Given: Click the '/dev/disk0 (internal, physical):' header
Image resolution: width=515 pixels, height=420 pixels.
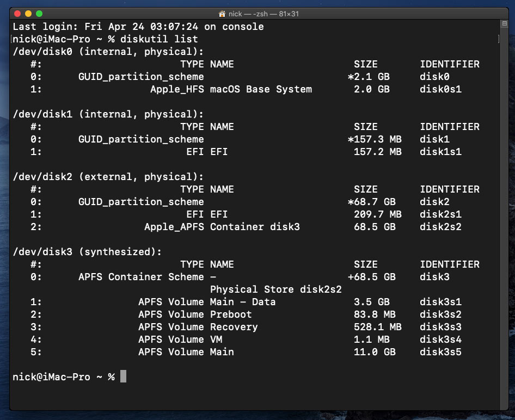Looking at the screenshot, I should pyautogui.click(x=108, y=52).
